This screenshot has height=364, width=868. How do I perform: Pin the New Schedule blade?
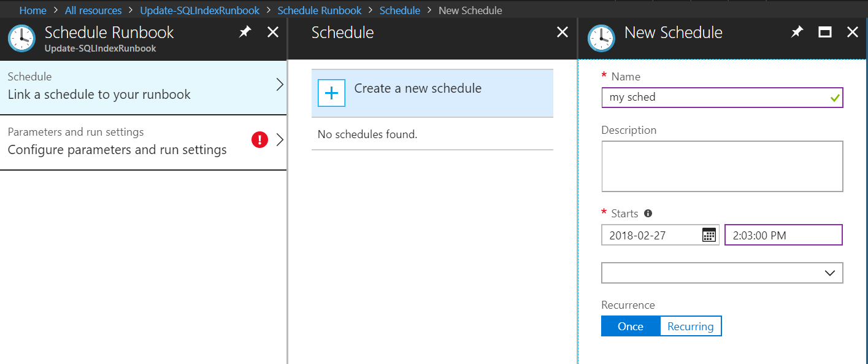click(x=797, y=32)
